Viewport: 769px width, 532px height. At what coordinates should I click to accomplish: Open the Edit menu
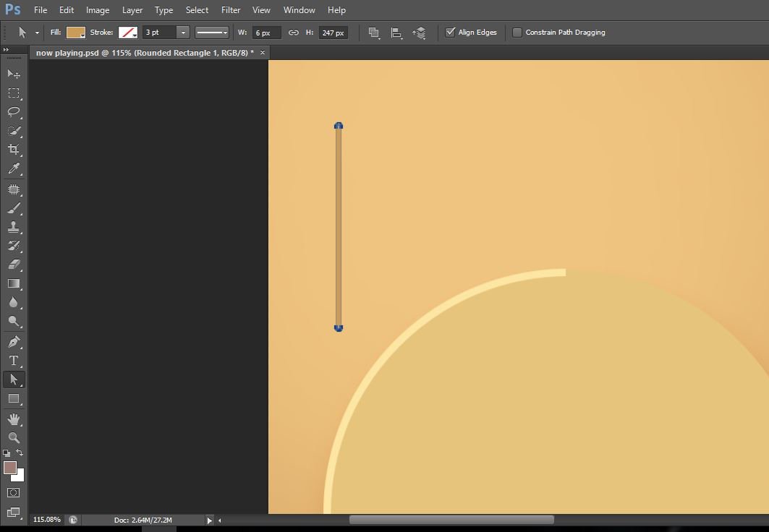[x=67, y=10]
